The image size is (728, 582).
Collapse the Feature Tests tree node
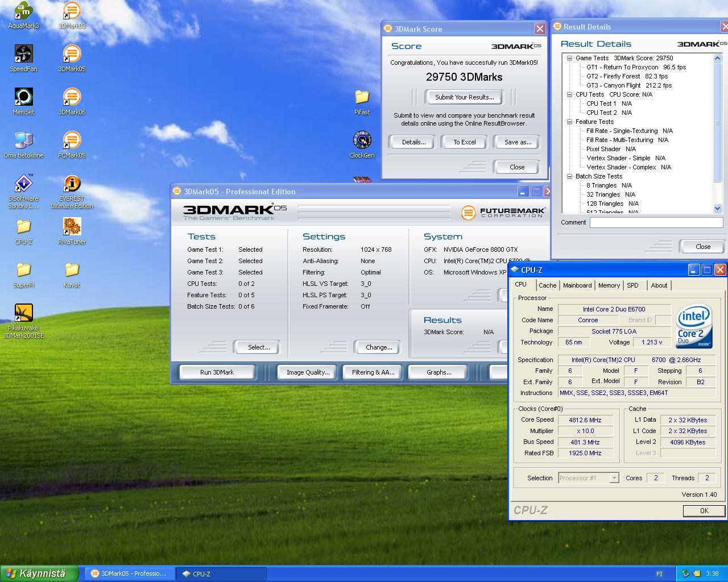569,122
